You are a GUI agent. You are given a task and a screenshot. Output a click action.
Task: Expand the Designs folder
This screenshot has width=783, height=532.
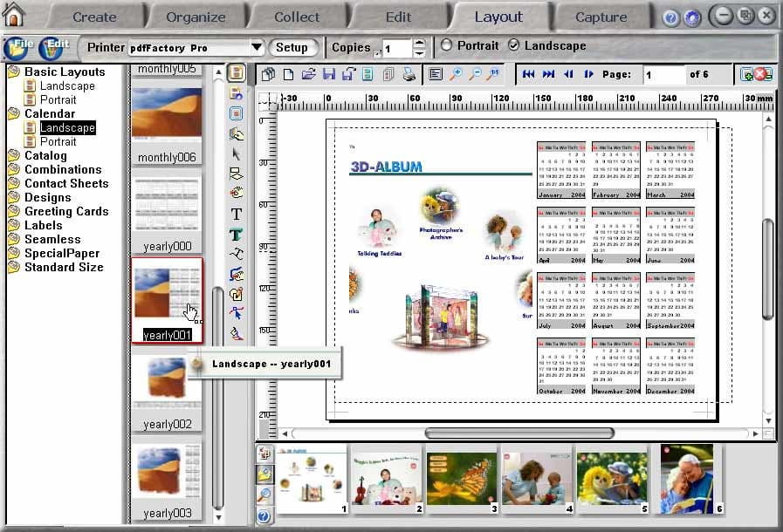pyautogui.click(x=40, y=198)
